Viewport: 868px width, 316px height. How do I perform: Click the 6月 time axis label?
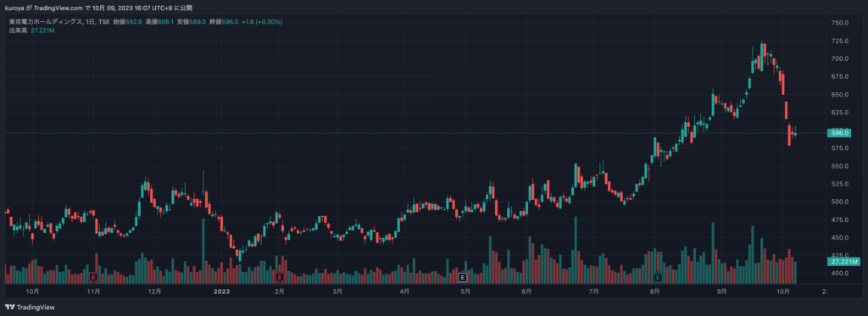pyautogui.click(x=526, y=291)
